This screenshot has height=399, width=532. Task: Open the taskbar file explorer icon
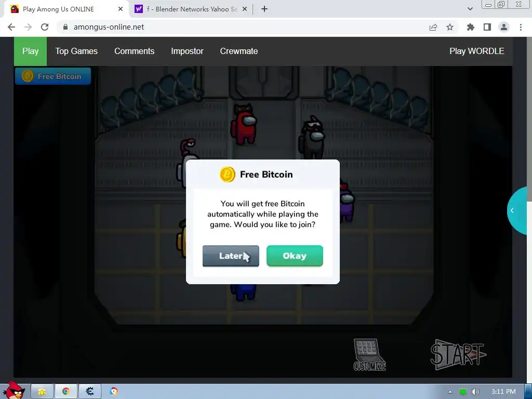(x=42, y=392)
